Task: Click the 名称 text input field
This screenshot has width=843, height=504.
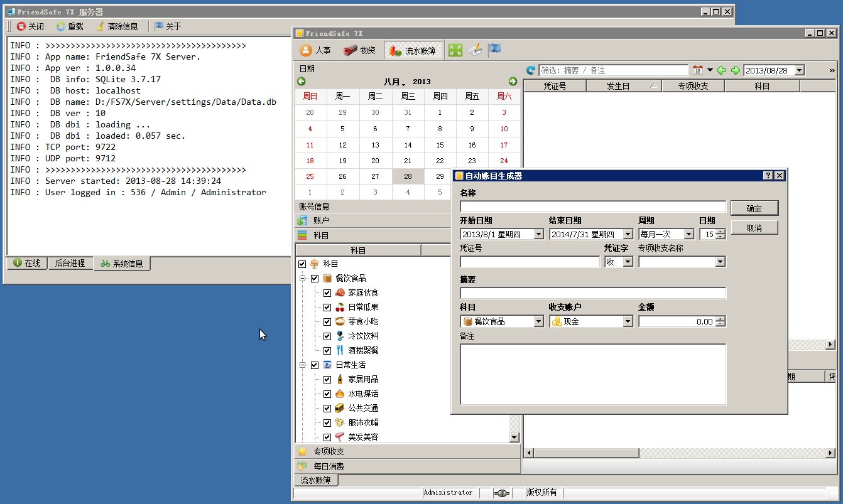Action: pyautogui.click(x=592, y=206)
